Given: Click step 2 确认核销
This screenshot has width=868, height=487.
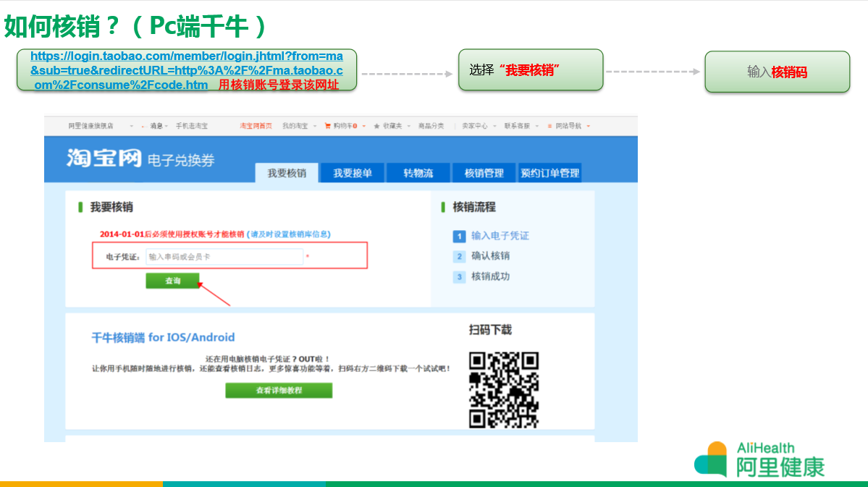Looking at the screenshot, I should (x=481, y=256).
